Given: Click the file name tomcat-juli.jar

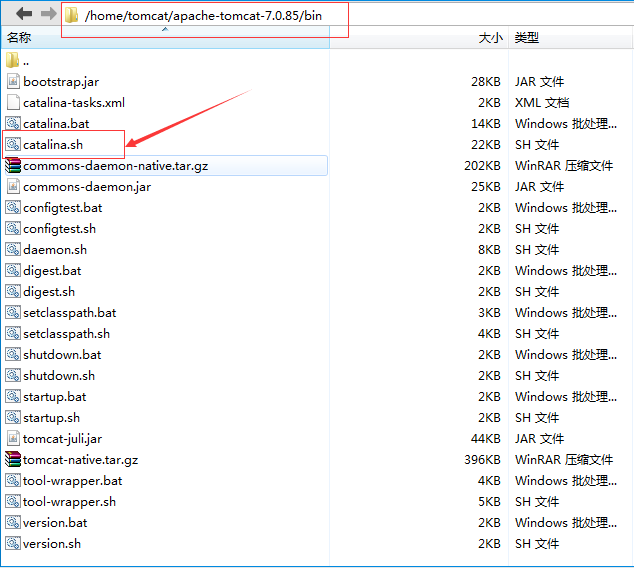Looking at the screenshot, I should [62, 439].
